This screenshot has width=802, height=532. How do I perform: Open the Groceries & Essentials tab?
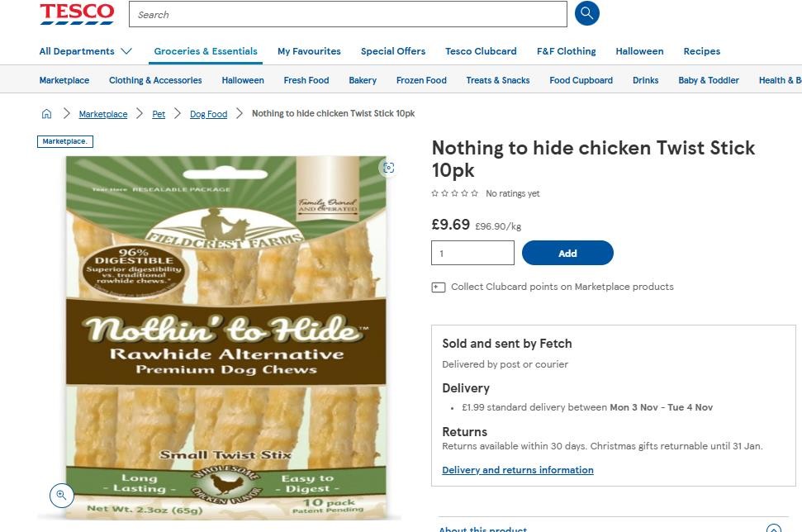point(206,51)
